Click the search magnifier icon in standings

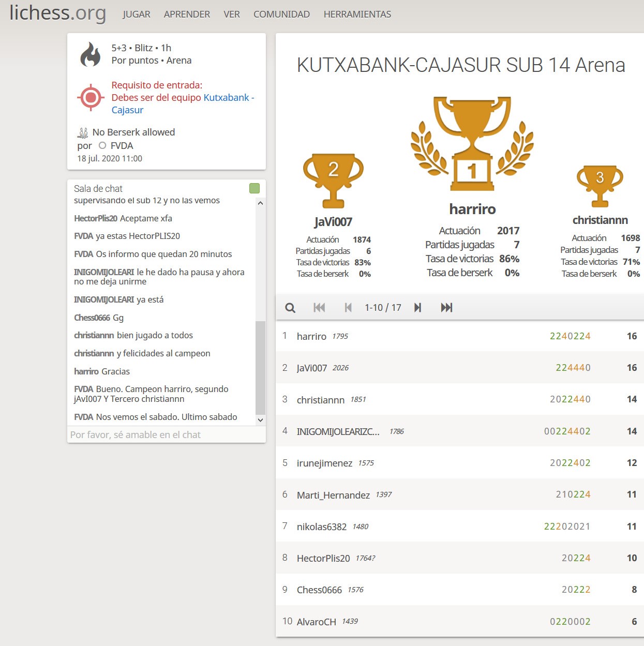coord(290,308)
